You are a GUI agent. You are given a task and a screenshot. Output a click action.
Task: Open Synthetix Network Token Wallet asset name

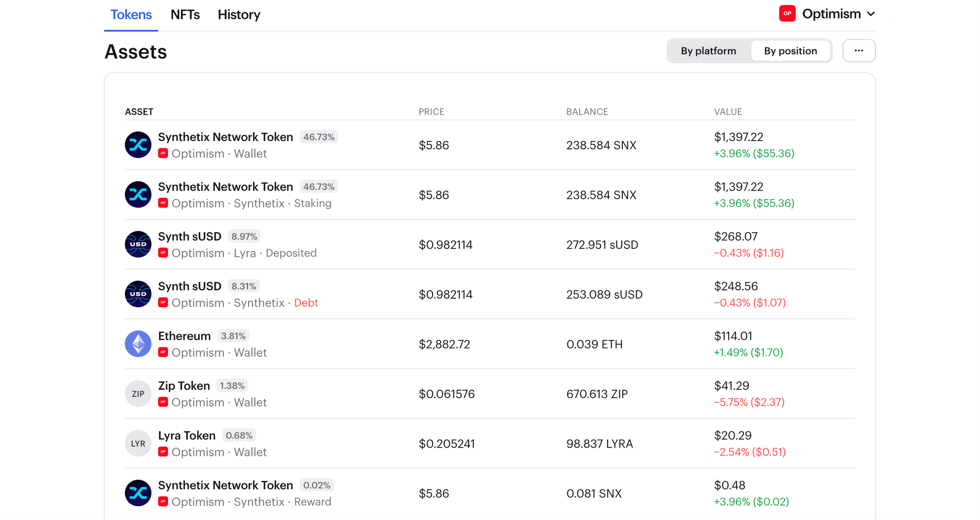(x=225, y=137)
